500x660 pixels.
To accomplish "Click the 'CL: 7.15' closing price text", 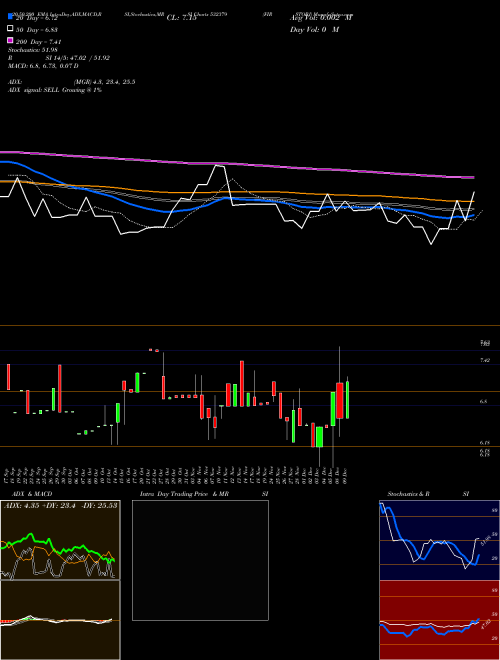I will click(x=182, y=18).
